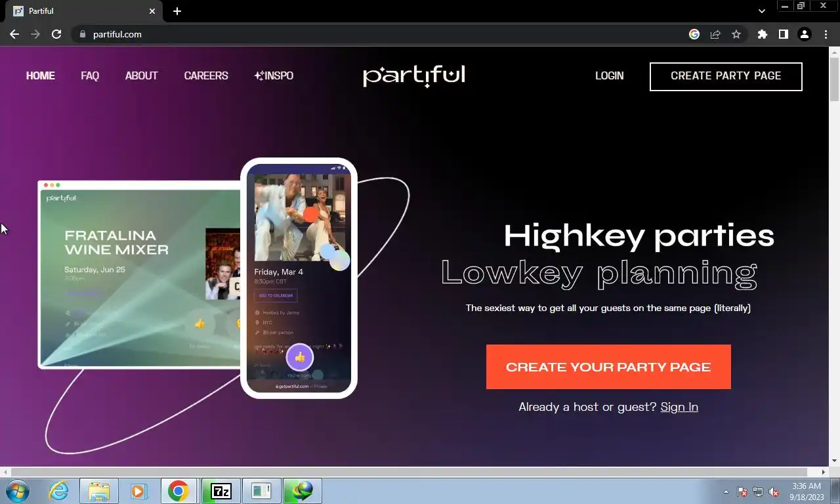Follow the Sign In link

[x=679, y=407]
